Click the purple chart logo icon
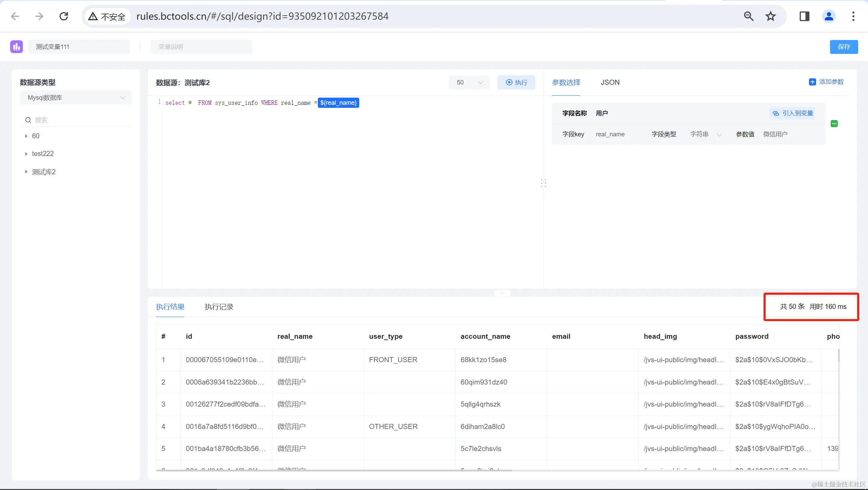Image resolution: width=868 pixels, height=490 pixels. (16, 46)
